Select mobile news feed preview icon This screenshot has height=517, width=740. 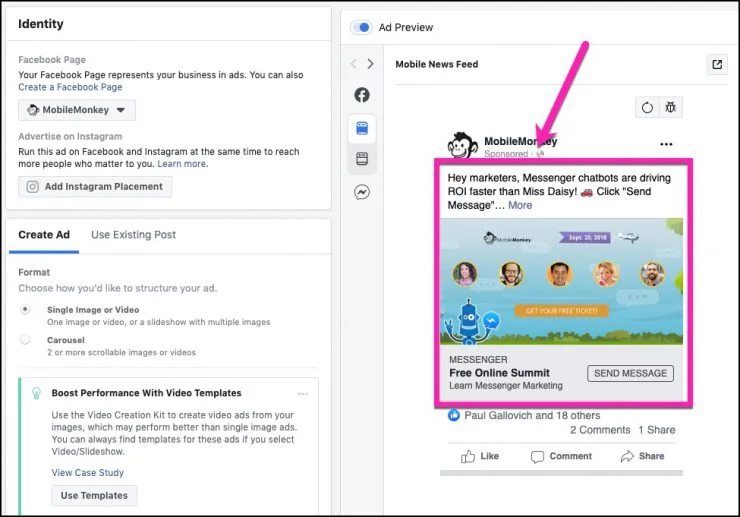tap(362, 128)
